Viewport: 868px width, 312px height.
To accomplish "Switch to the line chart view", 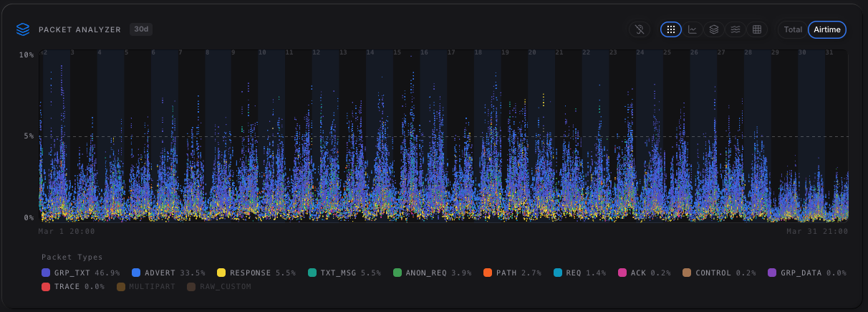I will pos(693,29).
